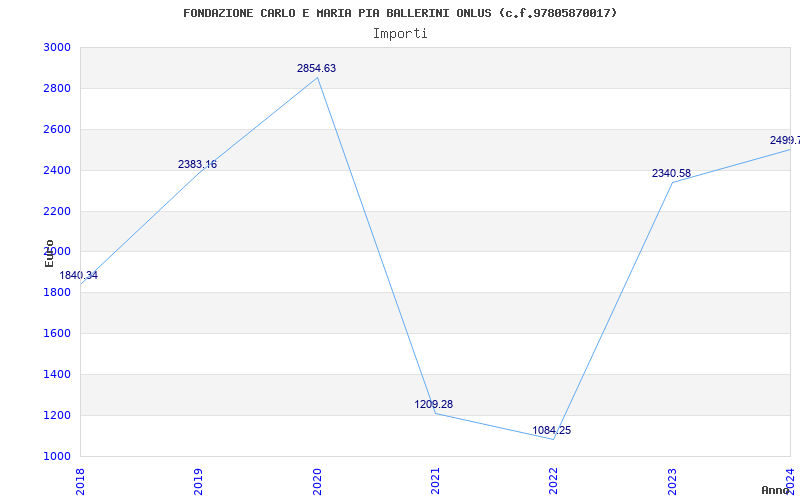Click the x-axis year label 2020
Viewport: 800px width, 500px height.
coord(317,481)
